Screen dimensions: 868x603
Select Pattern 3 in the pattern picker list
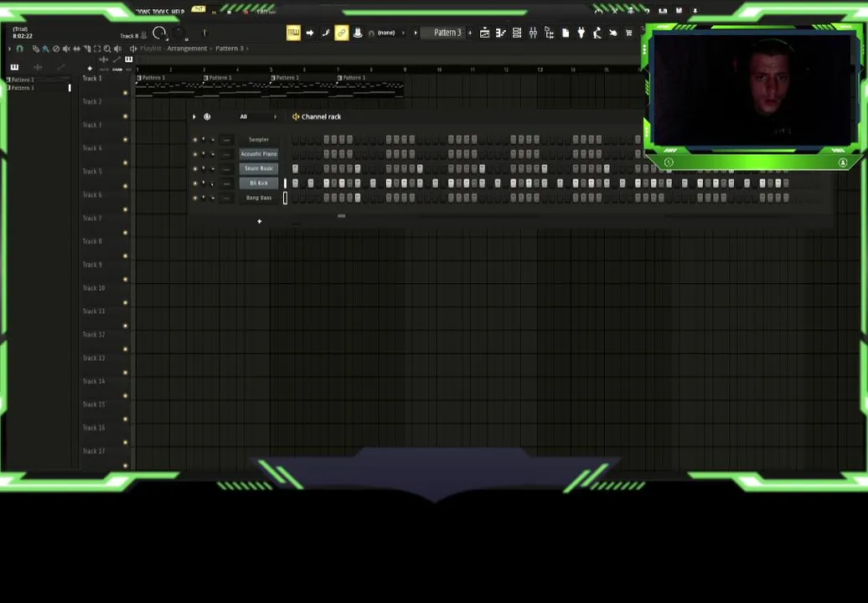pos(22,88)
